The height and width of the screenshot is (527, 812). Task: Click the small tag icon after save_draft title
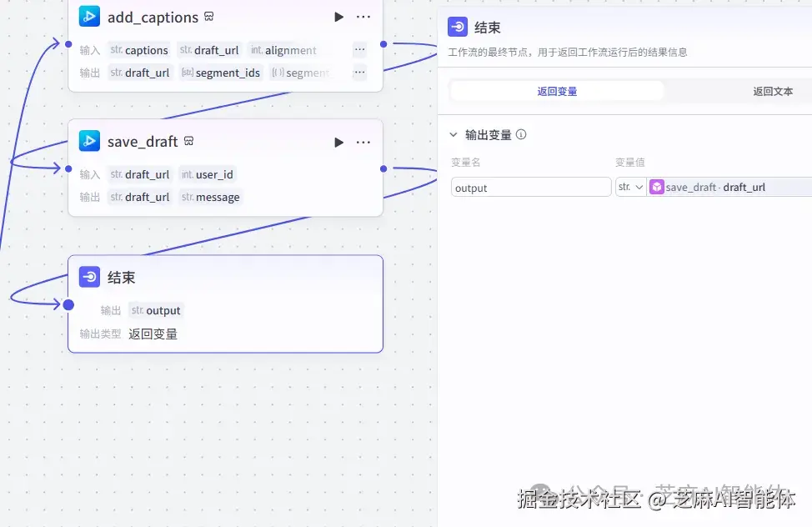[188, 141]
